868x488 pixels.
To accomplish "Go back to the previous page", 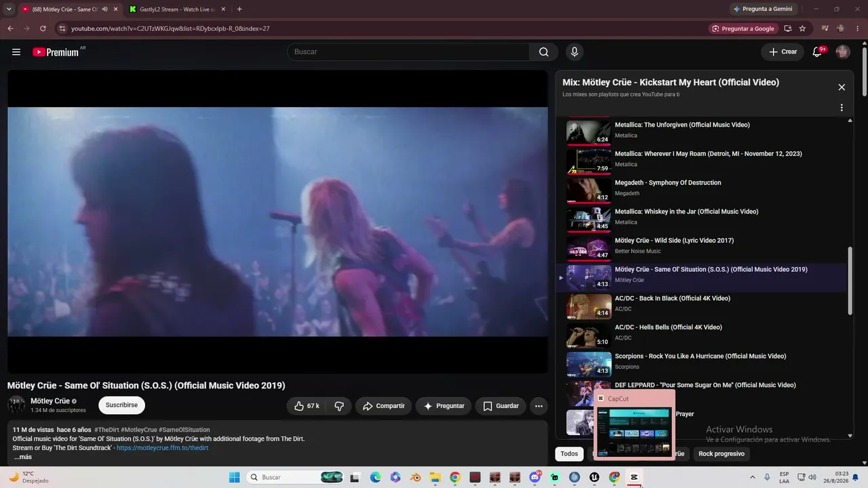I will [10, 28].
